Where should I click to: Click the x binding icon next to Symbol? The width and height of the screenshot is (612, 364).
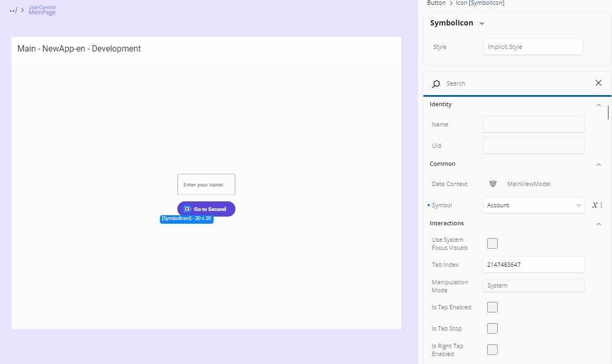[594, 205]
